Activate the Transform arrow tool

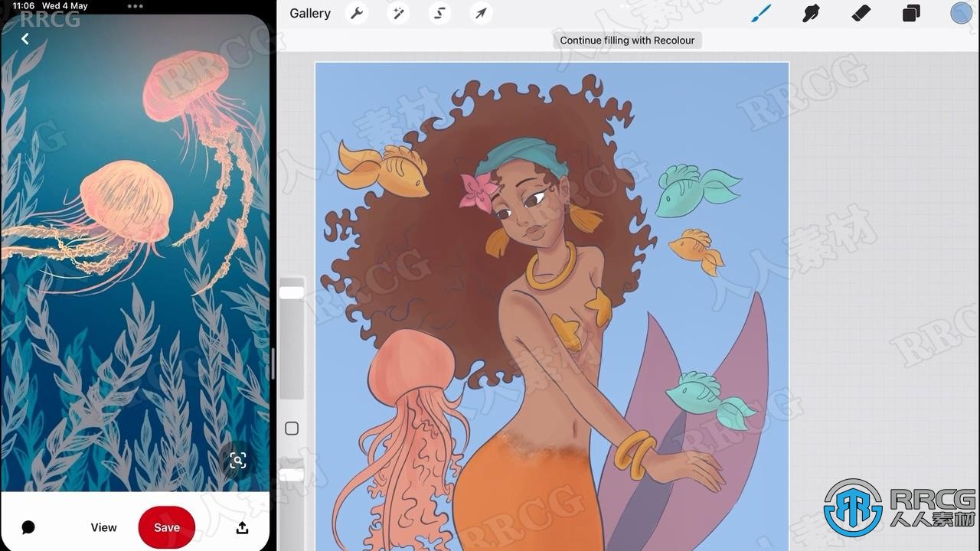[481, 13]
